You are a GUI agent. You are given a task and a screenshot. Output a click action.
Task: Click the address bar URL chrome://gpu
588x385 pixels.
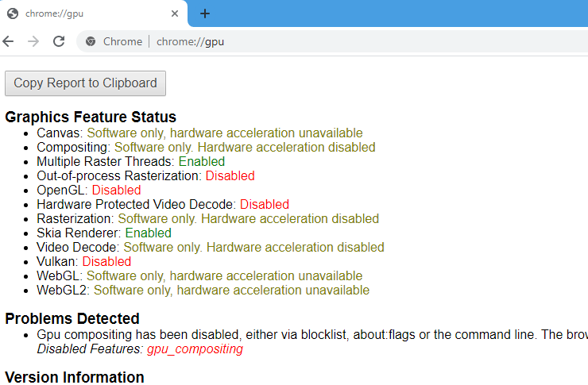(190, 41)
